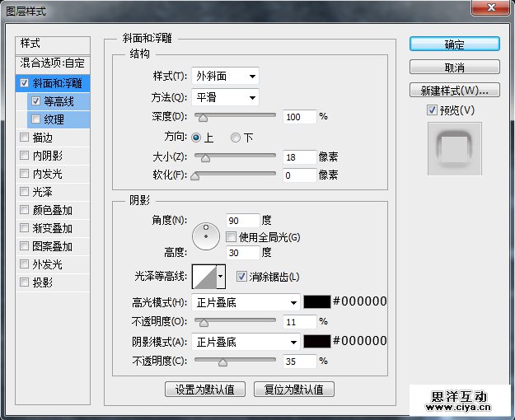The width and height of the screenshot is (515, 420).
Task: Toggle the 预览 checkbox
Action: [x=432, y=110]
